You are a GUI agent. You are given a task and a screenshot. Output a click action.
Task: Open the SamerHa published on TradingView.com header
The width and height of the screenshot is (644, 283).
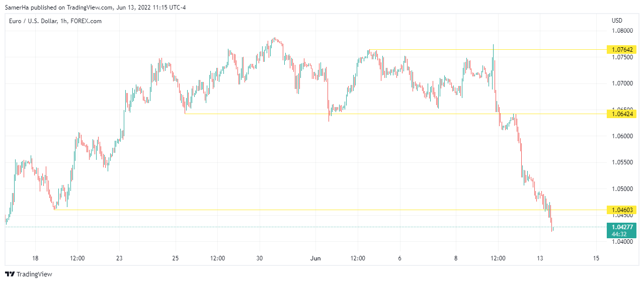pos(95,8)
